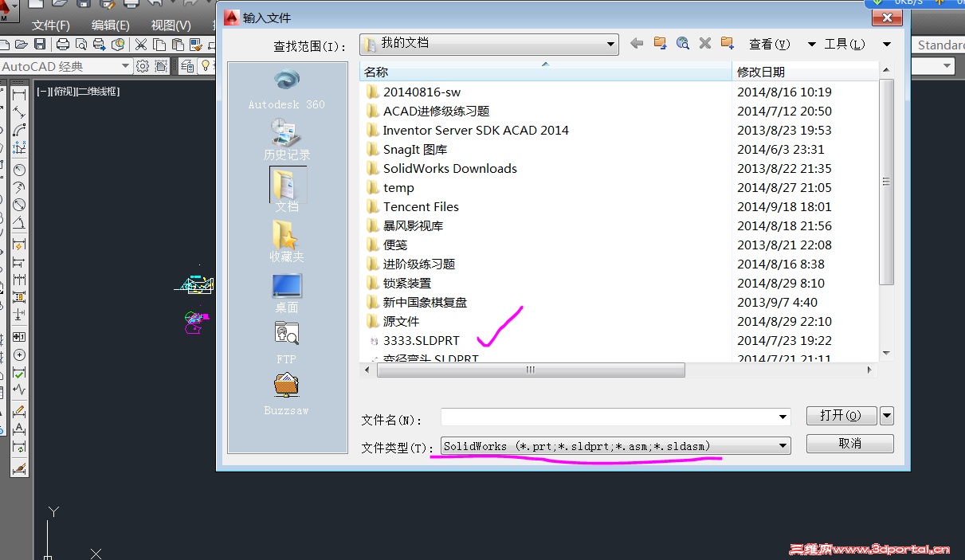Click the Plot Preview icon in AutoCAD toolbar
The width and height of the screenshot is (965, 560).
81,44
